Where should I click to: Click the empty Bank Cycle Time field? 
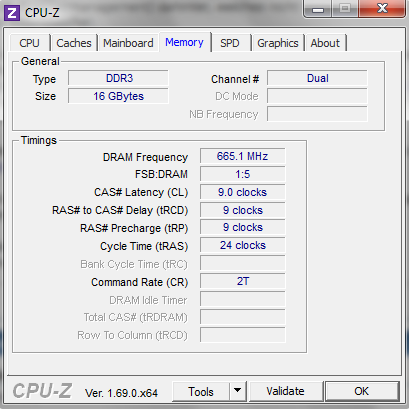pyautogui.click(x=243, y=263)
